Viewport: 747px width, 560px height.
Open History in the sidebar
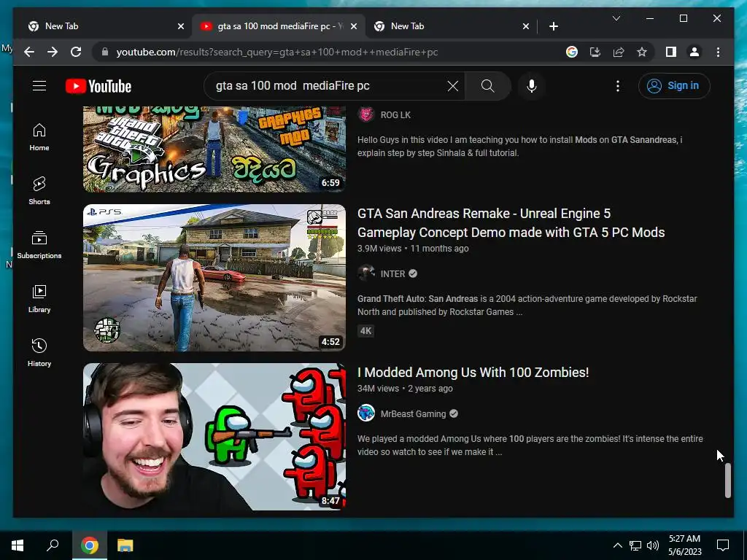click(x=39, y=353)
